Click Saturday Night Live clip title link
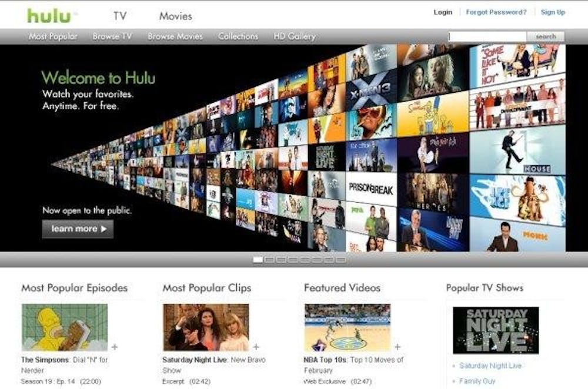The image size is (588, 389). point(194,360)
